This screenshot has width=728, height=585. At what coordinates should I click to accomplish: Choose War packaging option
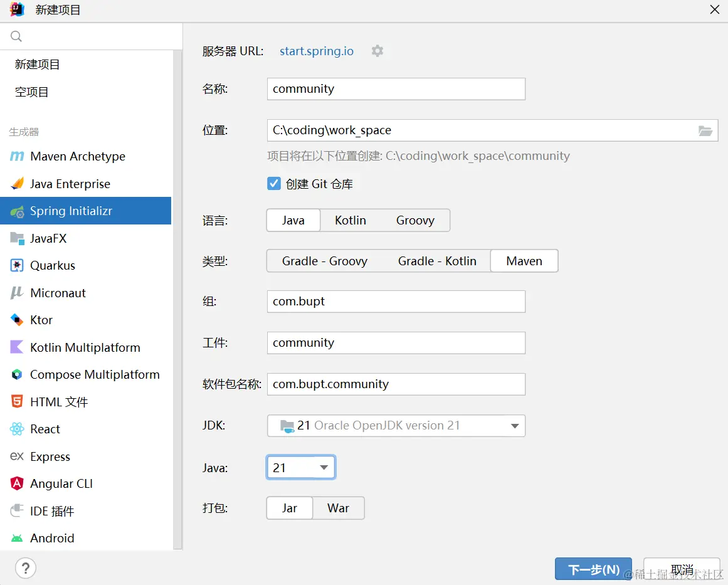click(x=338, y=508)
